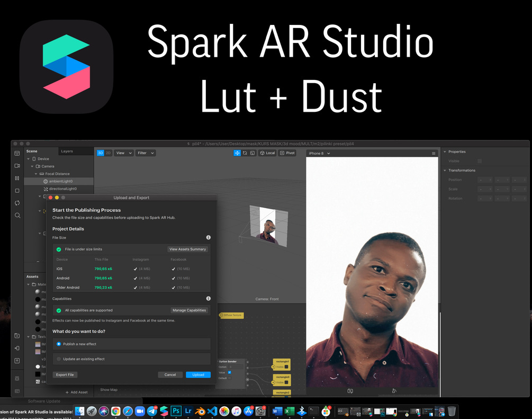
Task: Click the video camera icon in left toolbar
Action: (x=17, y=166)
